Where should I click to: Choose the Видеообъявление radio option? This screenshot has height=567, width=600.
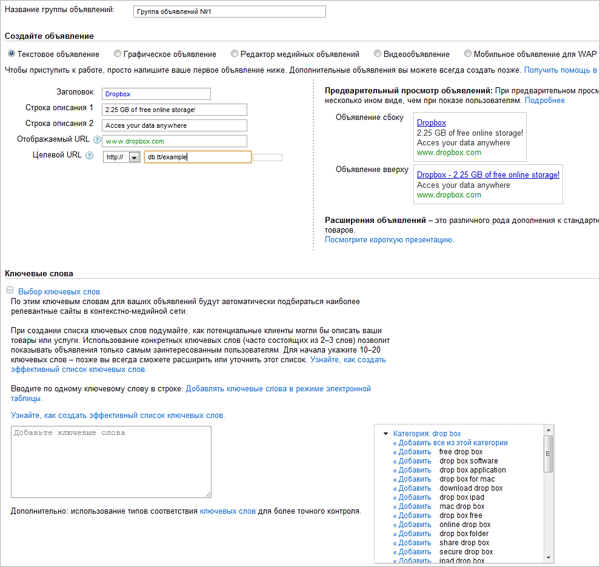pyautogui.click(x=378, y=54)
